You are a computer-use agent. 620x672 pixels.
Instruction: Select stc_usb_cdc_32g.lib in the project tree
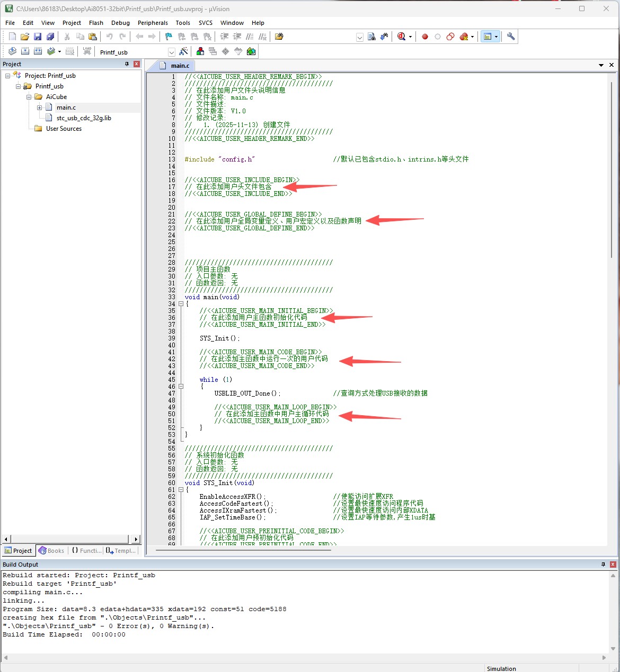84,118
